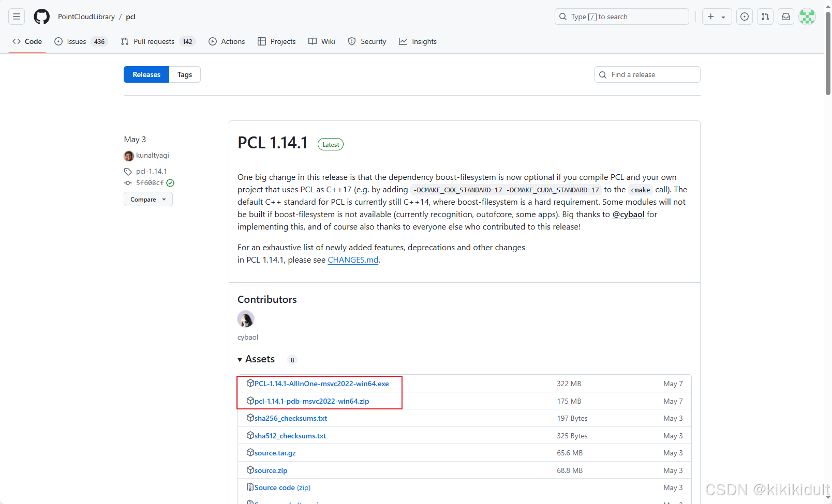Download sha512_checksums.txt
The height and width of the screenshot is (504, 832).
(290, 436)
